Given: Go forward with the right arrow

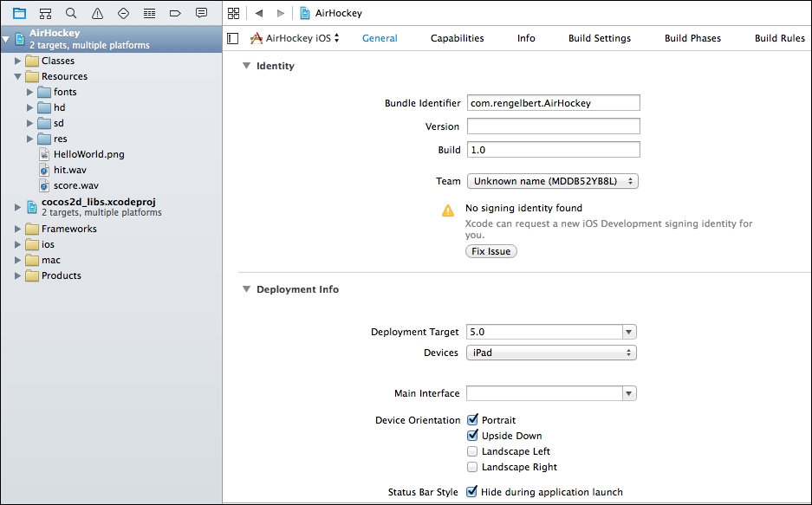Looking at the screenshot, I should (281, 13).
